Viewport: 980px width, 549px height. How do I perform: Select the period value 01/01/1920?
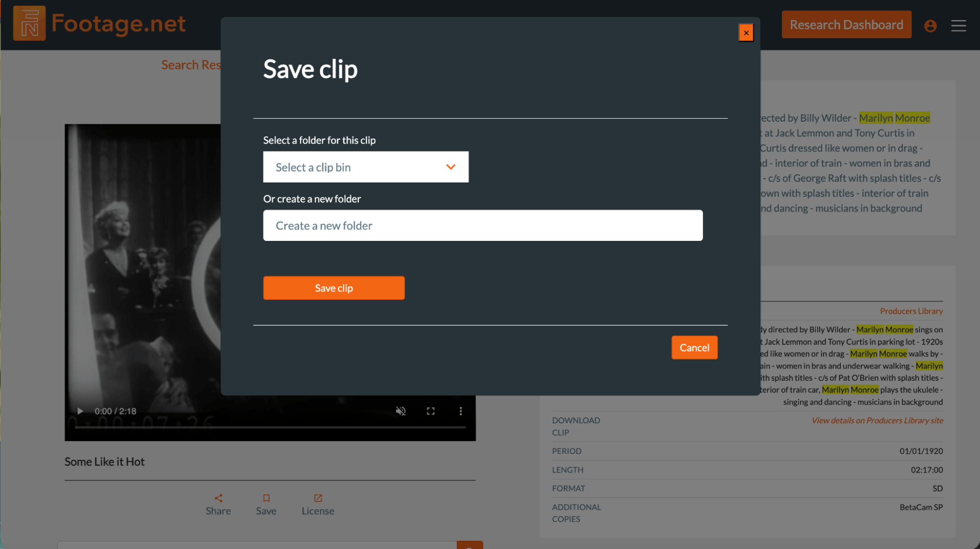921,451
